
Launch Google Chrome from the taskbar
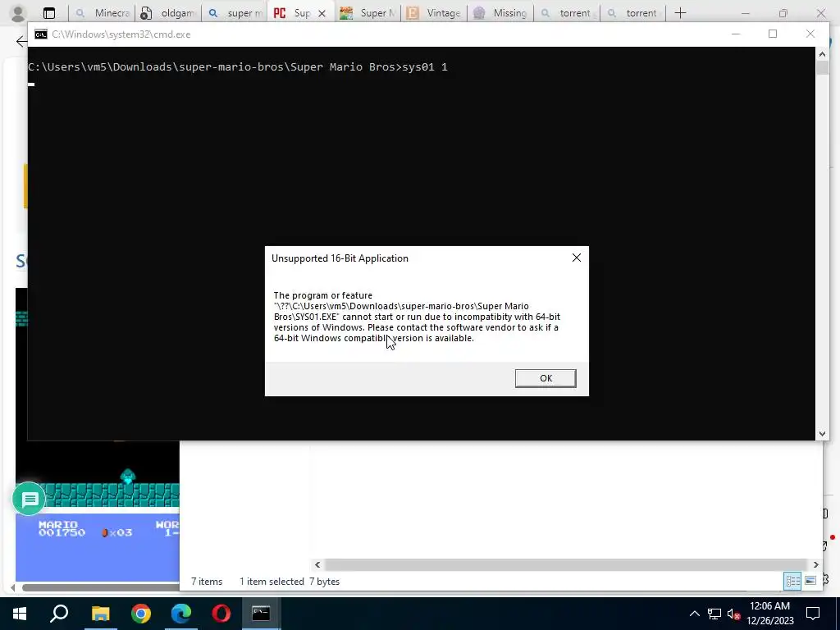[x=141, y=614]
